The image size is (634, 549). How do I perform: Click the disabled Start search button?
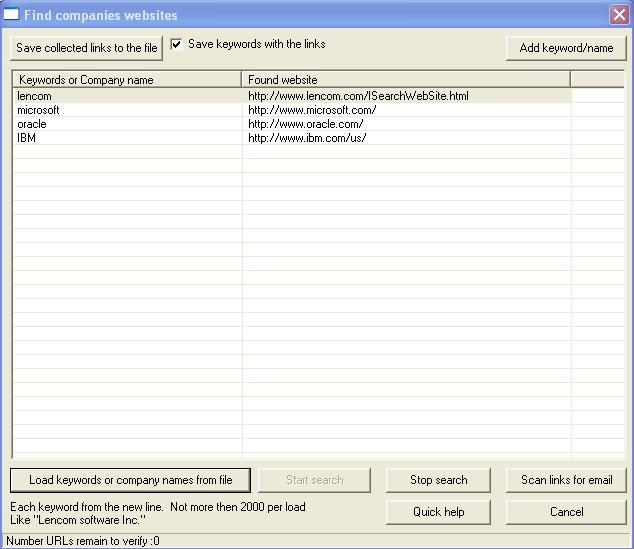click(x=314, y=480)
